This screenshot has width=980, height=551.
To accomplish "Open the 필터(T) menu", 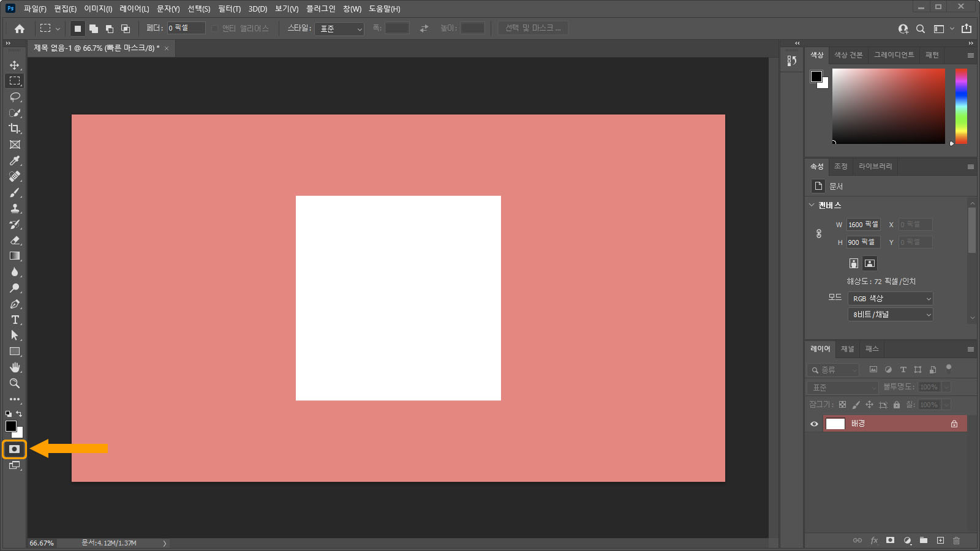I will click(229, 9).
